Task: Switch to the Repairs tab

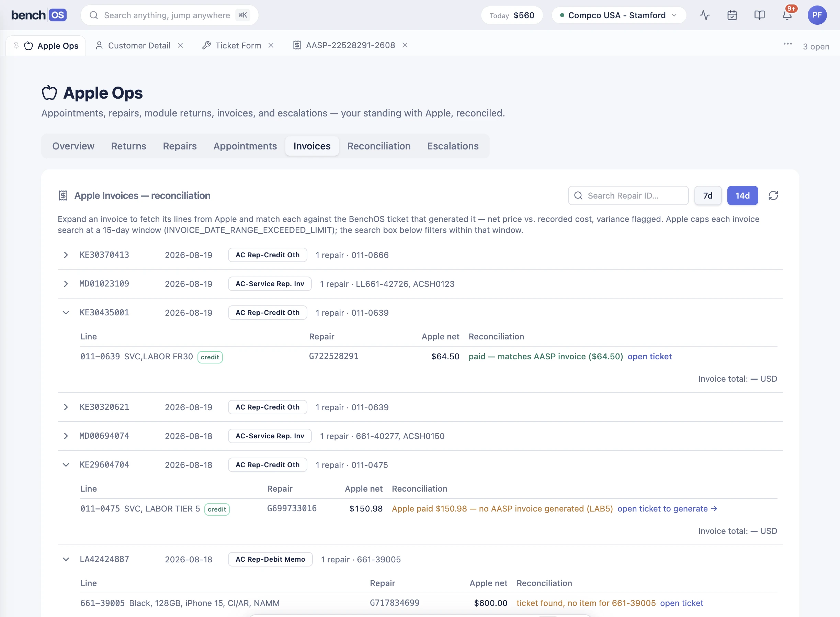Action: pyautogui.click(x=180, y=146)
